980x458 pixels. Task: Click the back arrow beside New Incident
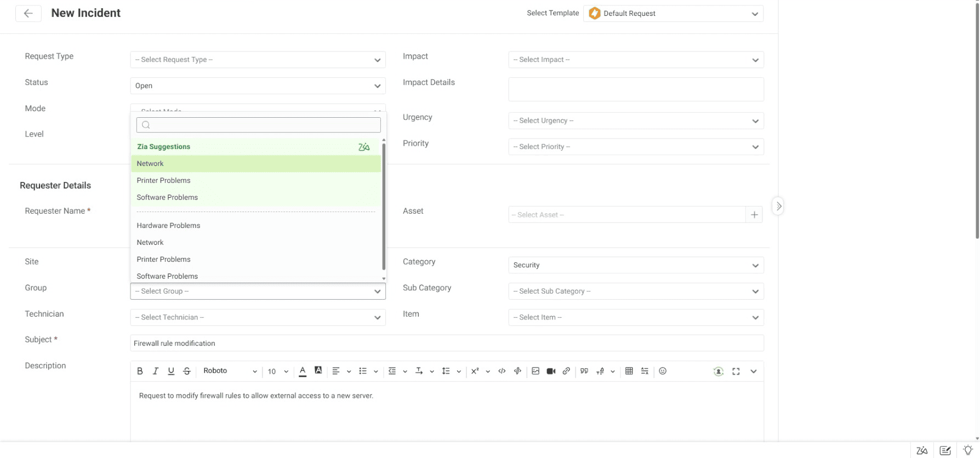point(28,14)
